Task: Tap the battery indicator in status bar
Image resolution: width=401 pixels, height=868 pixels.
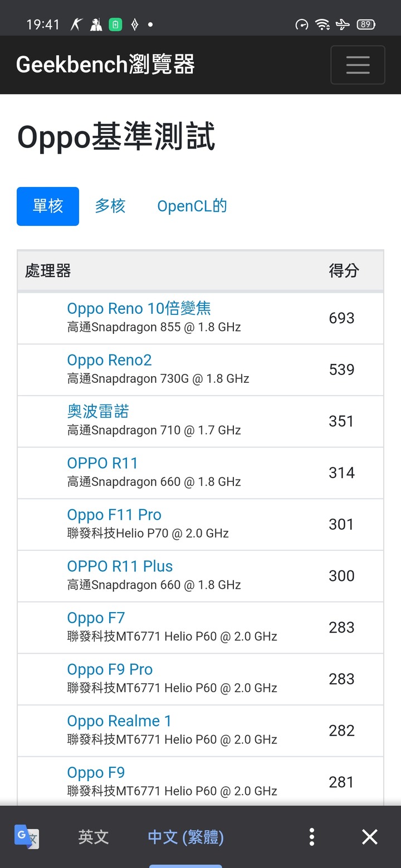Action: pyautogui.click(x=366, y=24)
